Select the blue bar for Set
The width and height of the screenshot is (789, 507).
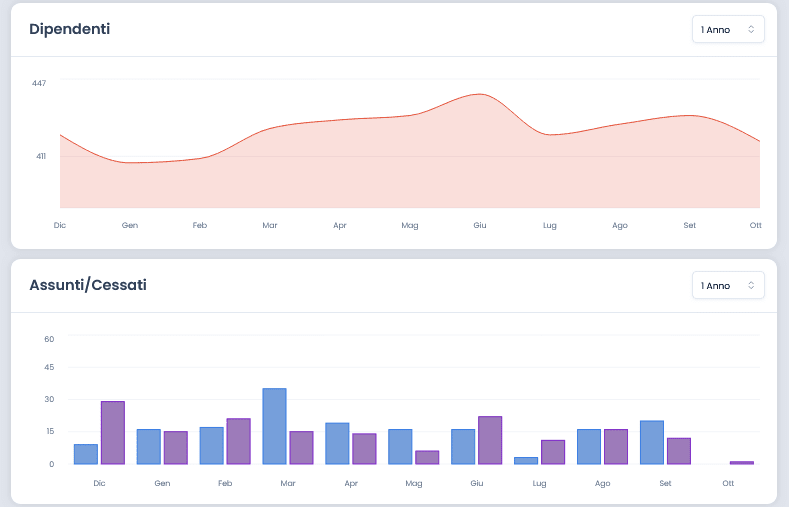pyautogui.click(x=652, y=442)
